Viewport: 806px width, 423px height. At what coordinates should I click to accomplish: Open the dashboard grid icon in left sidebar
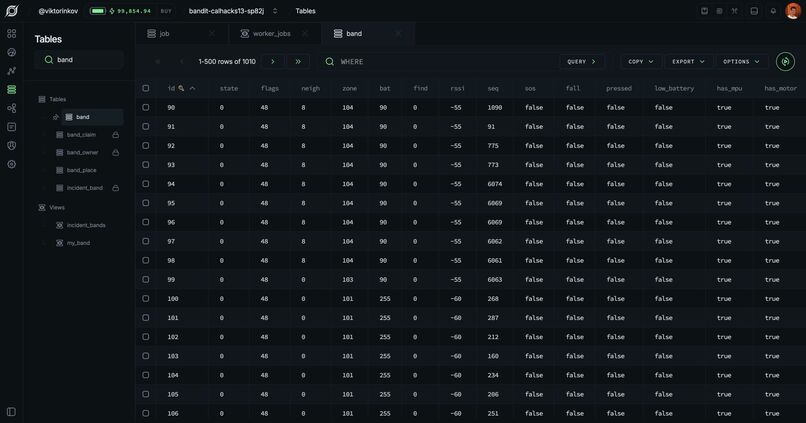[11, 33]
